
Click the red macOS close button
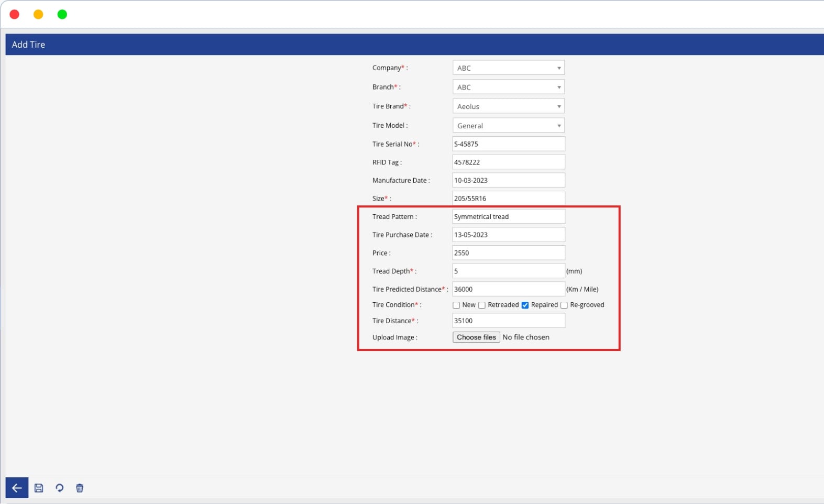[15, 14]
